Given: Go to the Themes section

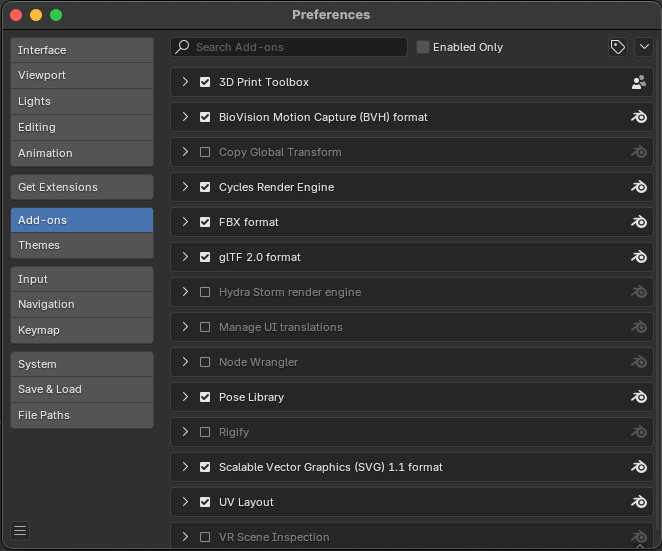Looking at the screenshot, I should (82, 245).
